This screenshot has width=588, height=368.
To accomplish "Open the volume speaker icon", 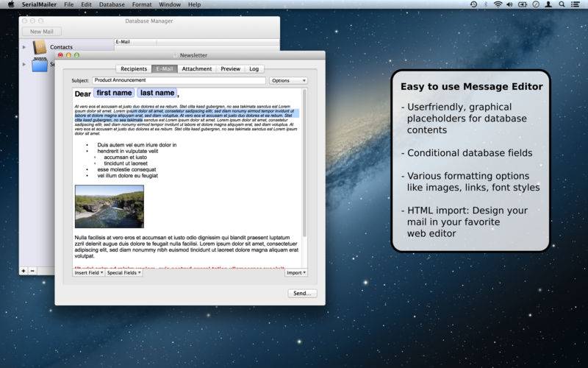I will 509,4.
